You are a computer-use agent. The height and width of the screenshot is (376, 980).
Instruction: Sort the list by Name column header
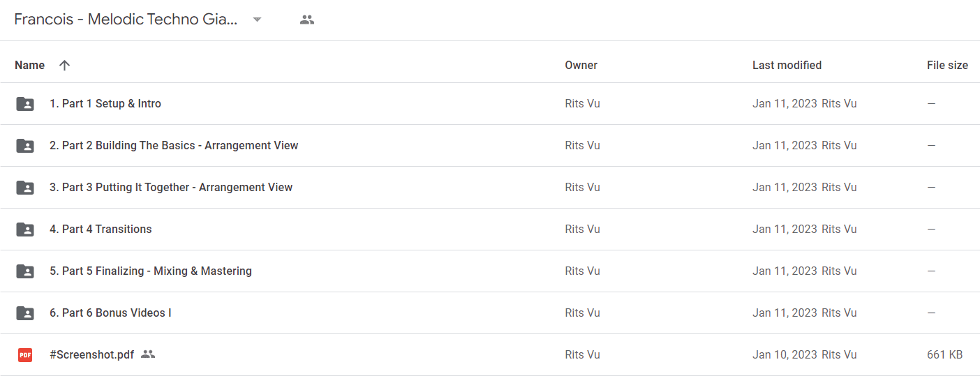tap(29, 65)
